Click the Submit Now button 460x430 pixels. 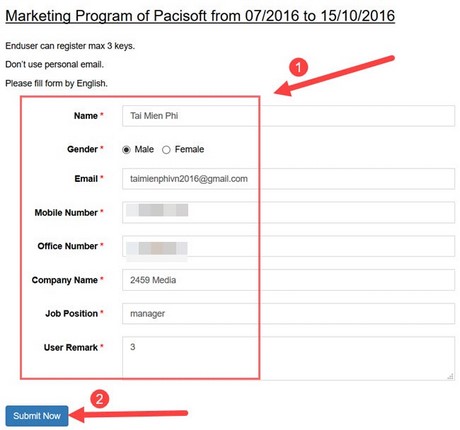pos(37,416)
